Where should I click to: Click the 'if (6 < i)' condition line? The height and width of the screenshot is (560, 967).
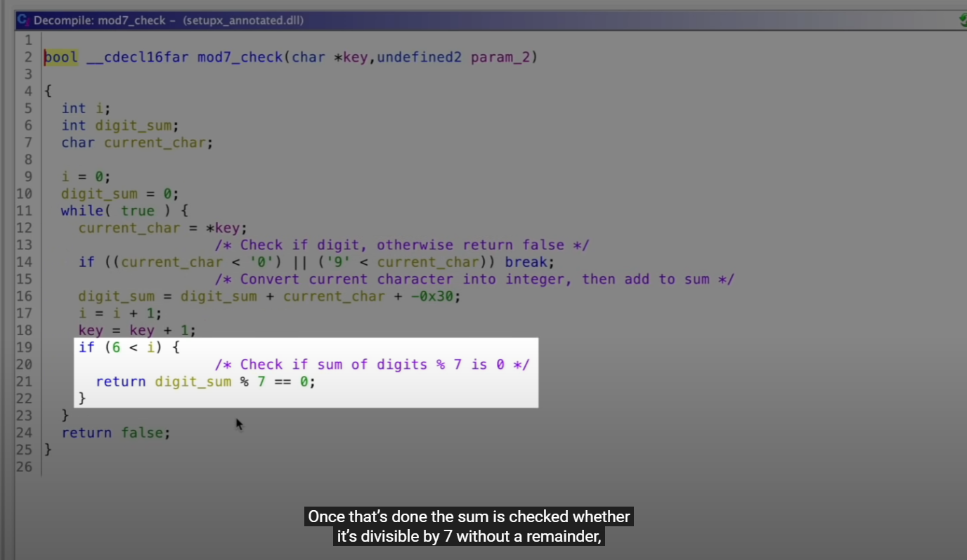click(129, 347)
